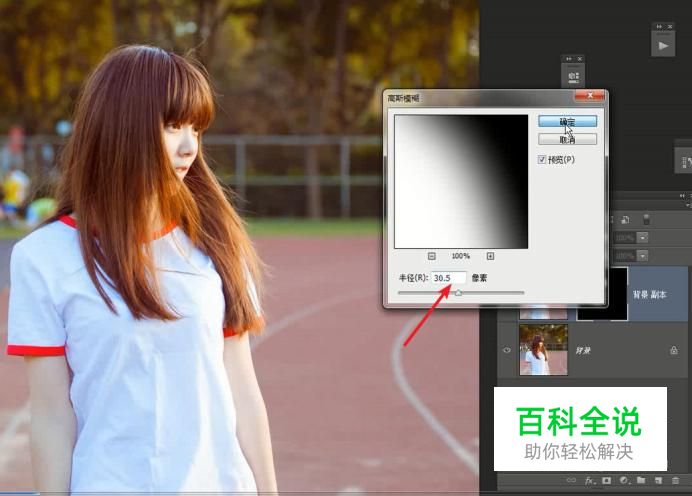
Task: Create a new group with the folder icon
Action: point(641,480)
